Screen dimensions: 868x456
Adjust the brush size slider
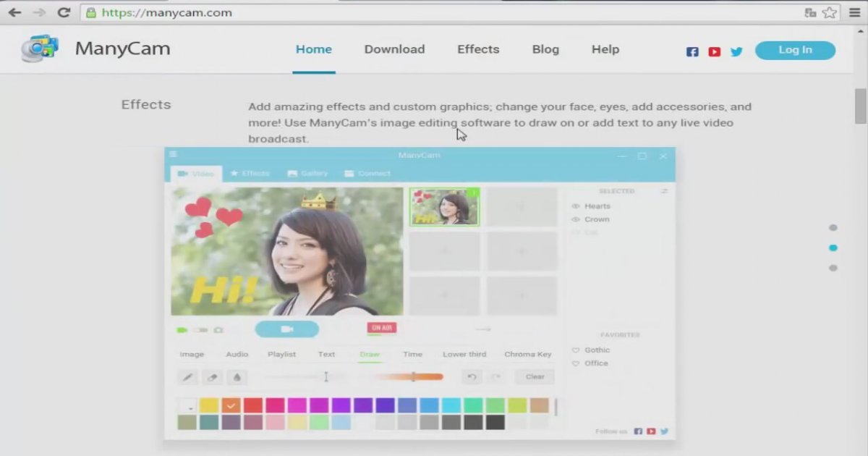pos(305,376)
